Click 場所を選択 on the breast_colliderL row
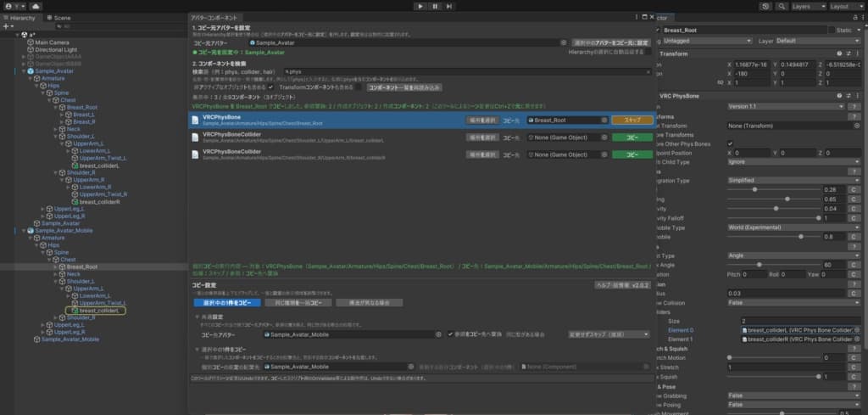Screen dimensions: 868x415 [482, 137]
